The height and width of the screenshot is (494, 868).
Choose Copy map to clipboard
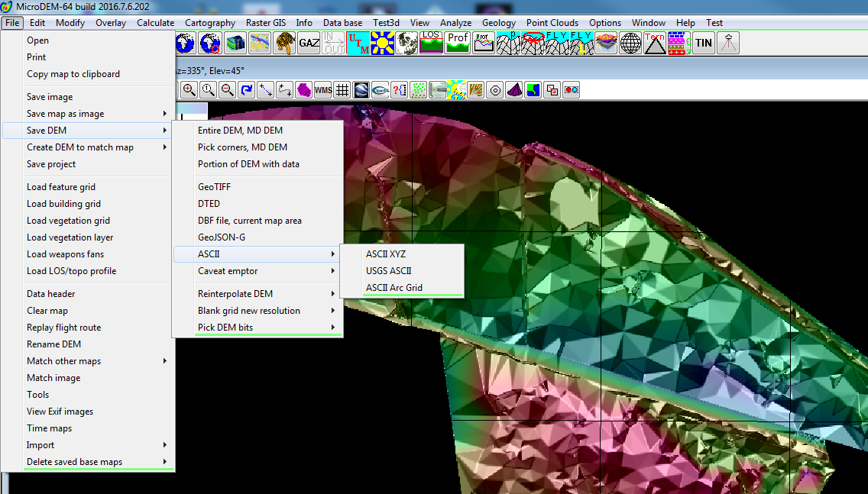coord(89,74)
